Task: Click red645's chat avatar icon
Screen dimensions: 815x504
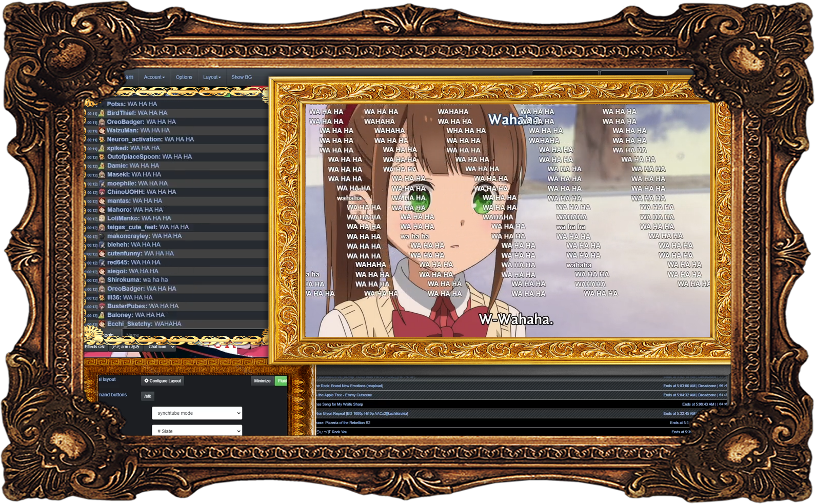Action: coord(102,263)
